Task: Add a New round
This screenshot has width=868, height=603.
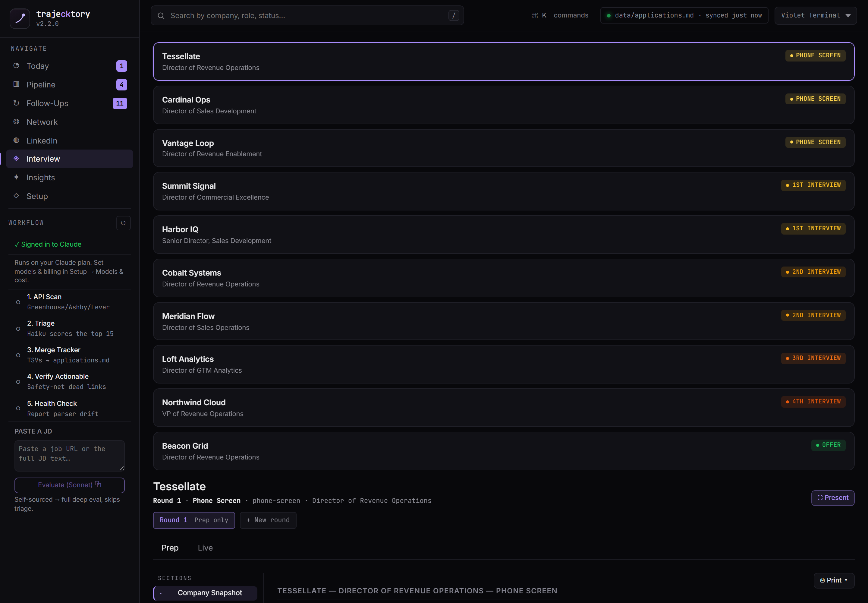Action: coord(268,520)
